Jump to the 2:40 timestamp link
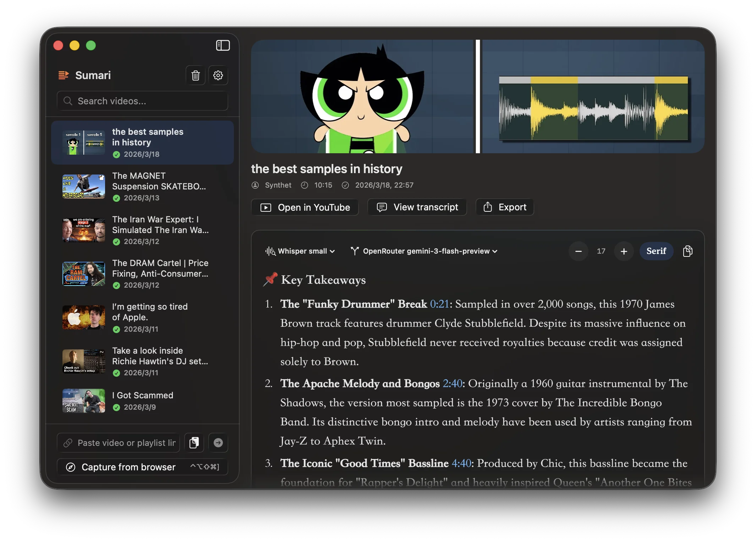Viewport: 756px width, 542px height. [x=453, y=383]
